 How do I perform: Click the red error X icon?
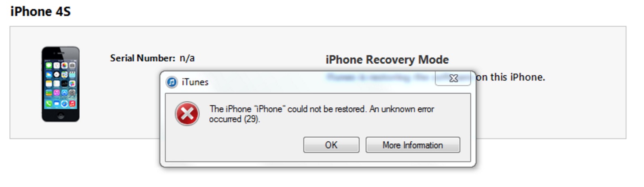pyautogui.click(x=187, y=114)
